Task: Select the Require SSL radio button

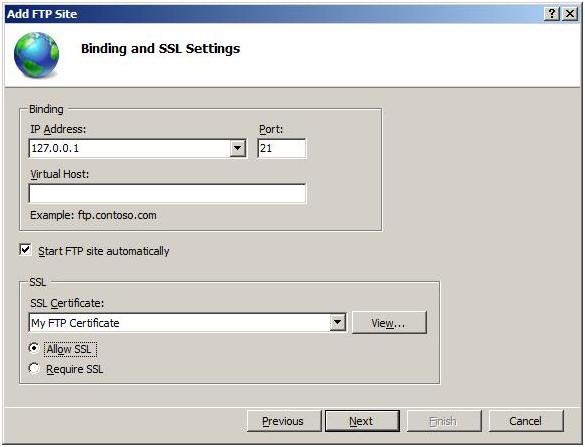Action: 34,368
